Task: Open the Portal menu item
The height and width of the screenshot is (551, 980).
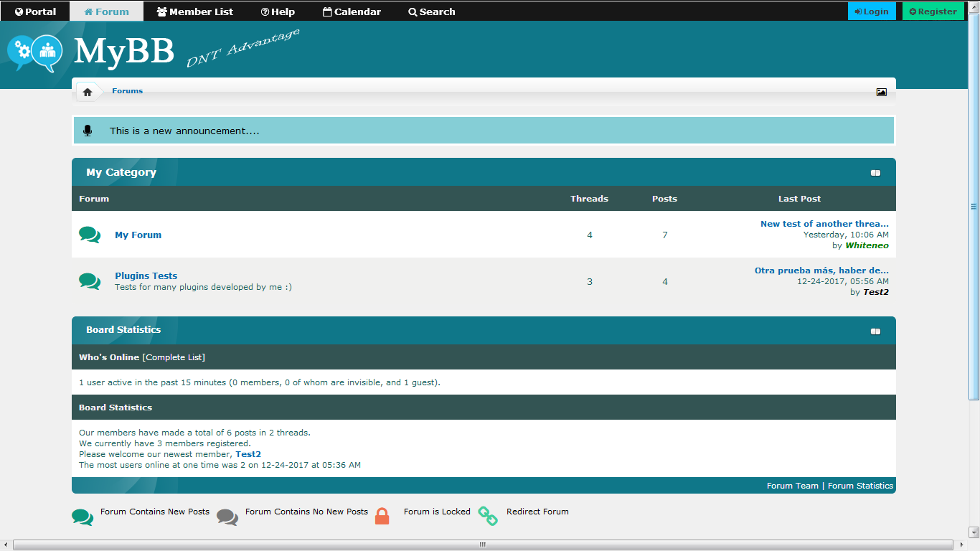Action: click(35, 11)
